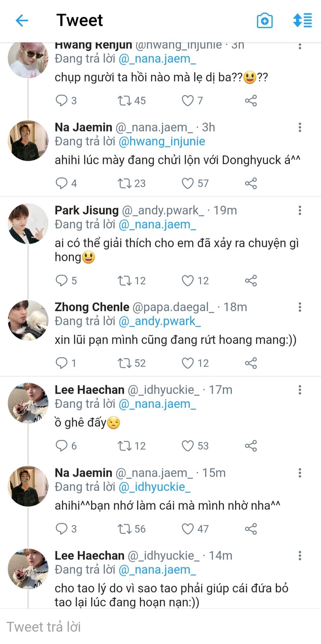The height and width of the screenshot is (644, 321).
Task: Share Lee Haechan's 17m tweet
Action: (251, 446)
